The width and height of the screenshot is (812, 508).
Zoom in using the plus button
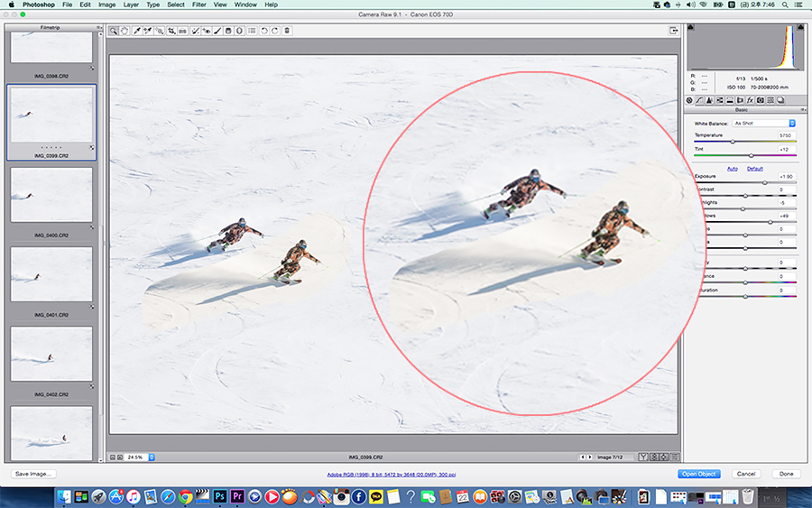click(x=120, y=457)
